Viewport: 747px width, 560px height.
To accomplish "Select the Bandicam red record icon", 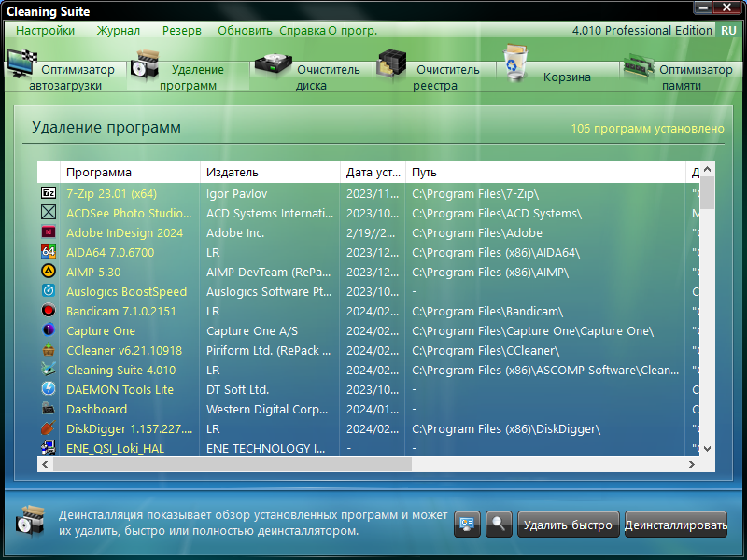I will [49, 311].
